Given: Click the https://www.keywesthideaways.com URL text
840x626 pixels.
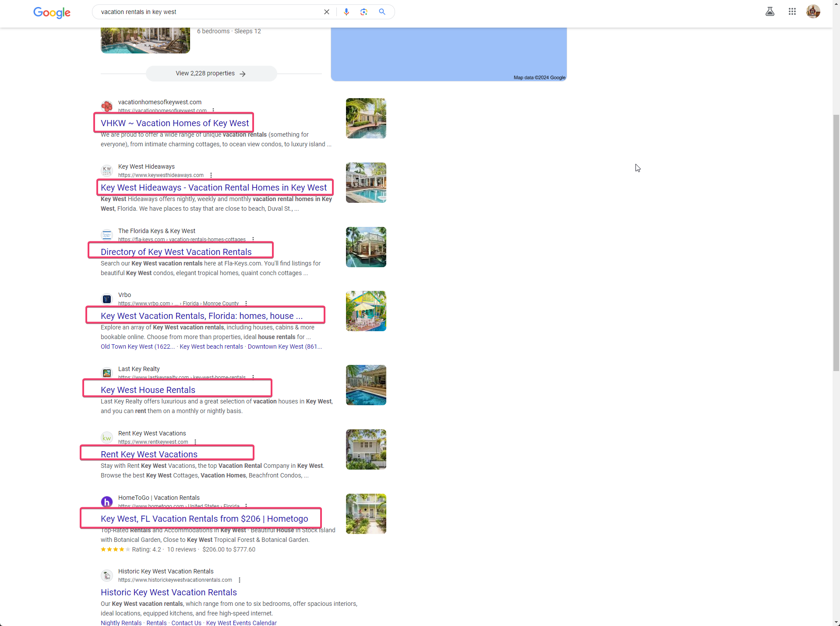Looking at the screenshot, I should point(161,175).
